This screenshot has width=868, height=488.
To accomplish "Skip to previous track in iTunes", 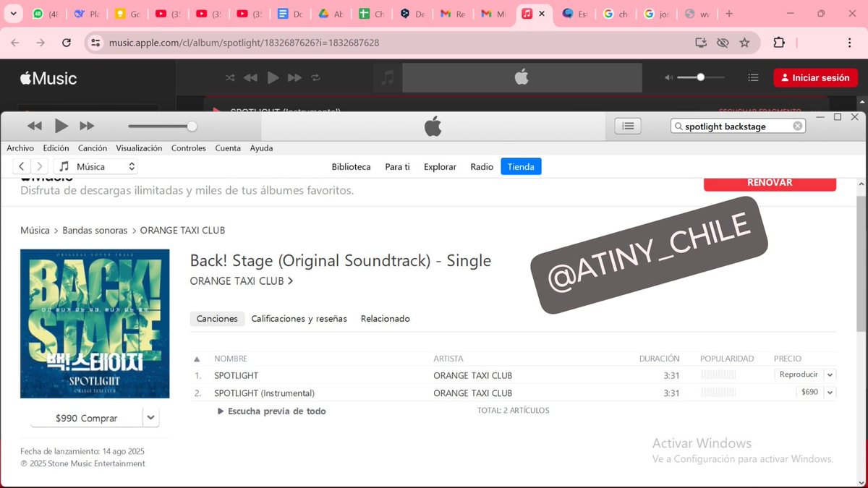I will point(35,126).
